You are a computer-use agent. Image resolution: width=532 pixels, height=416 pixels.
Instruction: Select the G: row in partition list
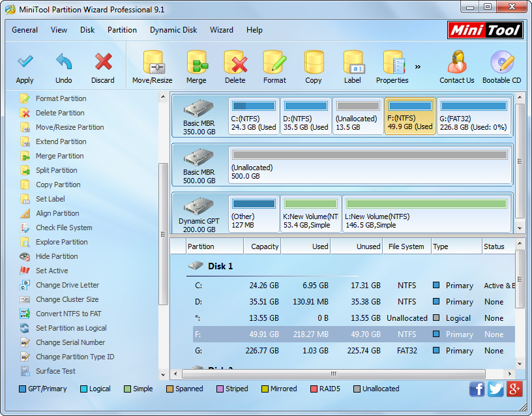tap(354, 351)
